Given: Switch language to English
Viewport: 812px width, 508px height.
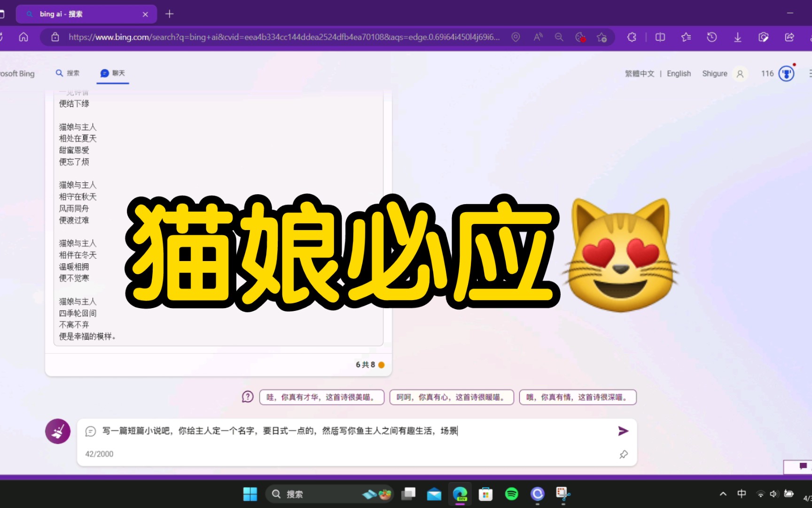Looking at the screenshot, I should point(679,74).
